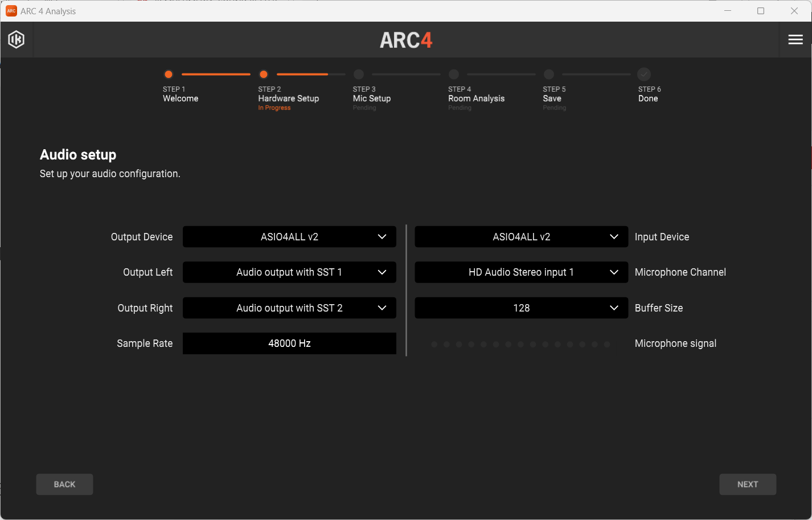Open the Output Right channel dropdown
812x520 pixels.
(289, 308)
